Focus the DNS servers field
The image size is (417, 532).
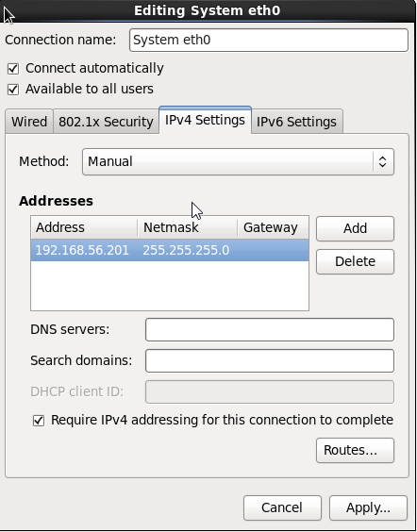pos(270,329)
